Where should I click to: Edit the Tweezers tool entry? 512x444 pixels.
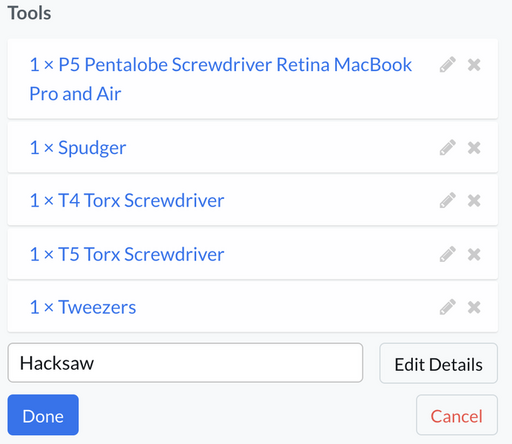(447, 307)
